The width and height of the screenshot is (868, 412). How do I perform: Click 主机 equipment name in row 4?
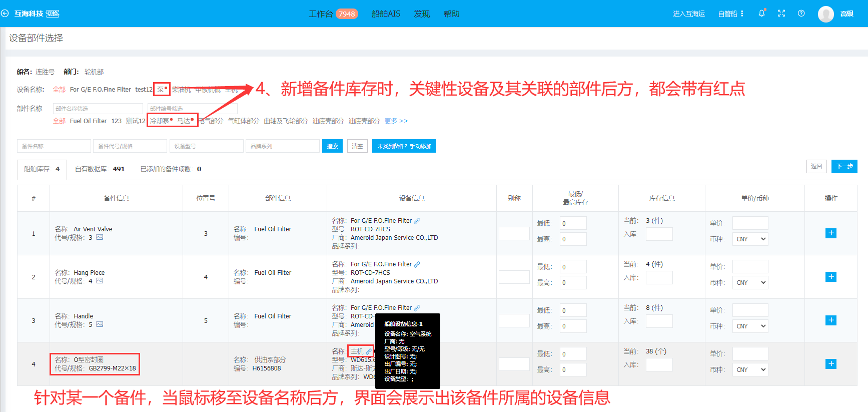357,351
